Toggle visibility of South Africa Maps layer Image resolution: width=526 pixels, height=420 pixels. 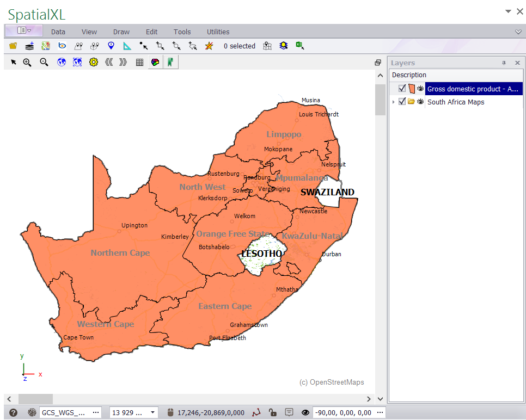coord(420,102)
